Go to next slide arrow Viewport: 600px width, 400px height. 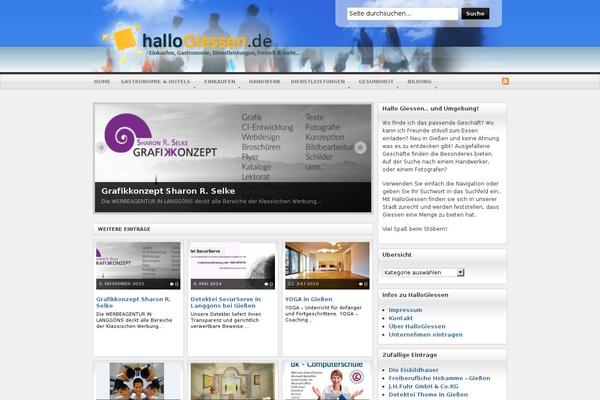(x=360, y=147)
